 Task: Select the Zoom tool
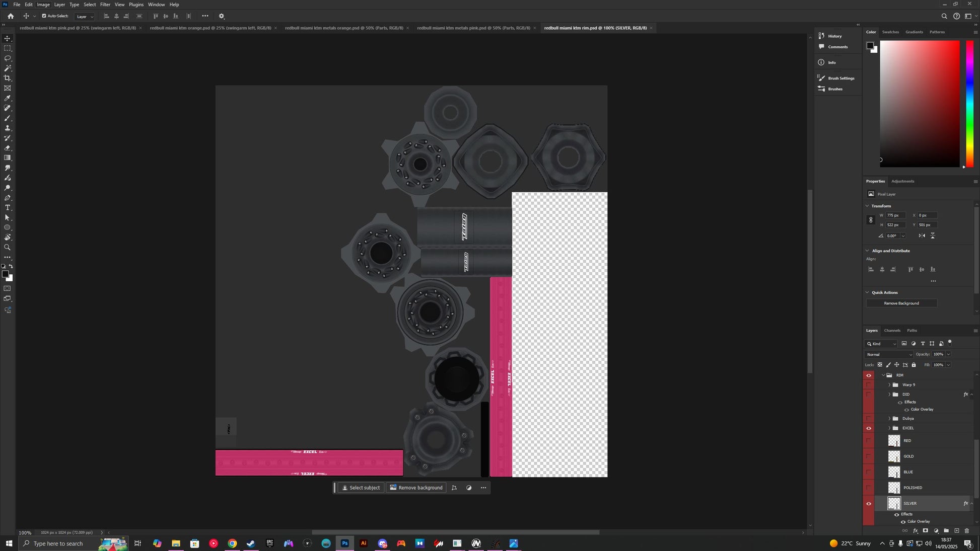point(8,248)
